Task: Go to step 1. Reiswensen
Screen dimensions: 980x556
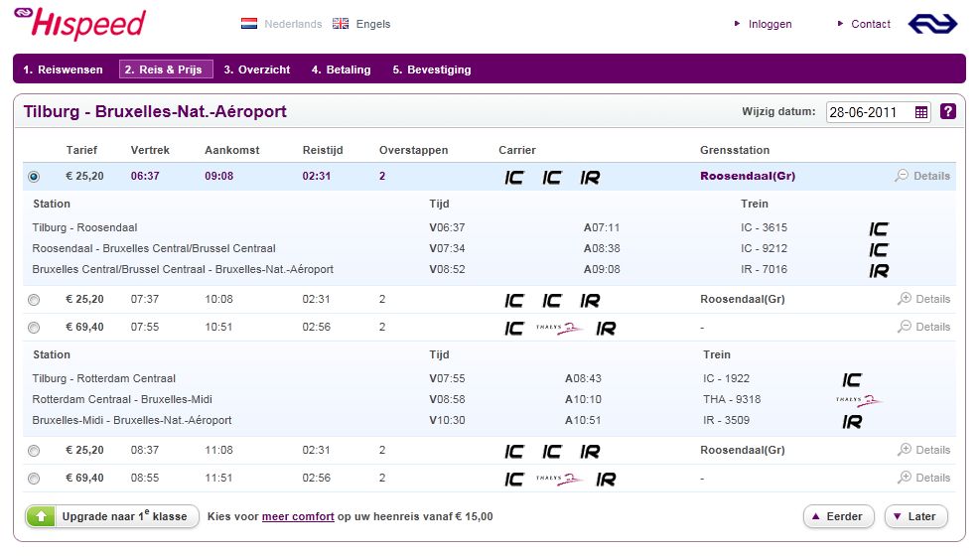Action: pyautogui.click(x=64, y=69)
